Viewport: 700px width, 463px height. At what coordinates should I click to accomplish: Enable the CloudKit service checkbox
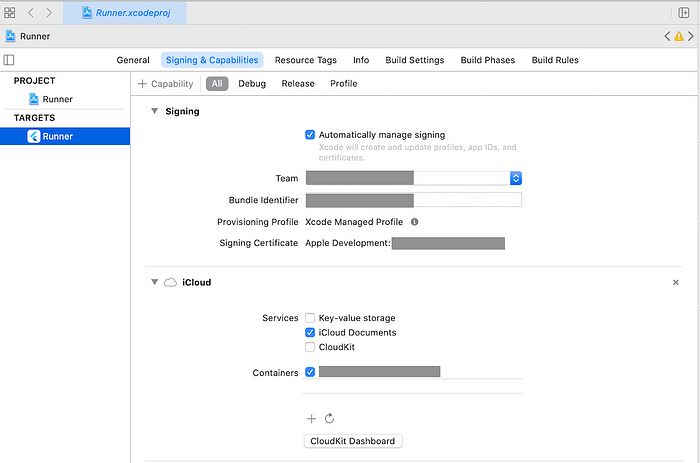click(310, 347)
